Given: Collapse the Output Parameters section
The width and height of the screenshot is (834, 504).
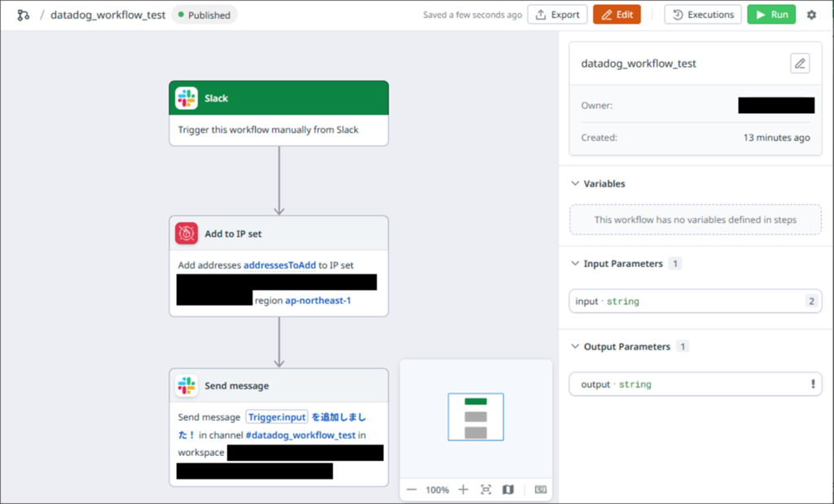Looking at the screenshot, I should coord(575,346).
